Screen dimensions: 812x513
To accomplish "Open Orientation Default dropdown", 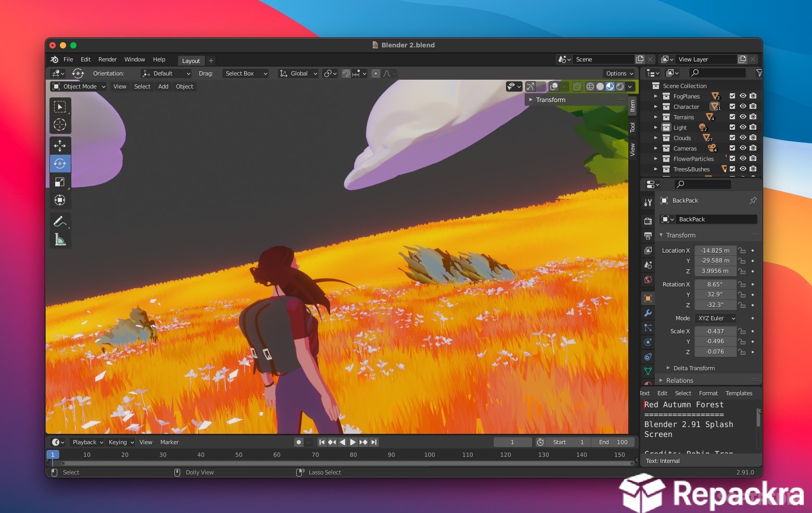I will (x=167, y=73).
